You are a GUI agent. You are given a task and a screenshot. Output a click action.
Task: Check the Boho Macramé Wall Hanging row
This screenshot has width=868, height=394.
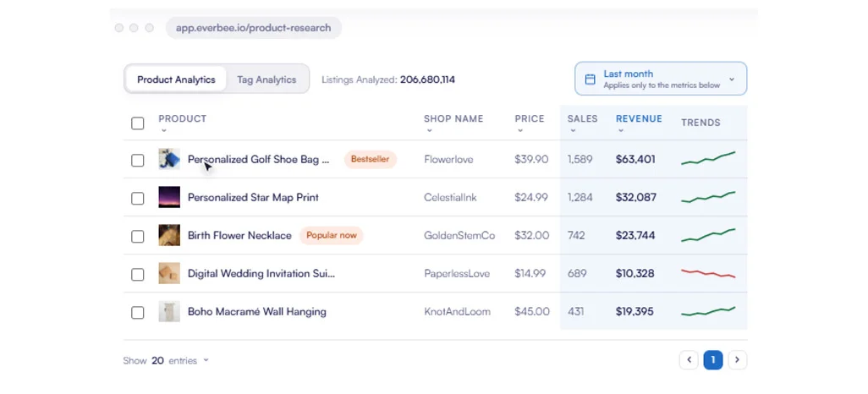[x=137, y=313]
